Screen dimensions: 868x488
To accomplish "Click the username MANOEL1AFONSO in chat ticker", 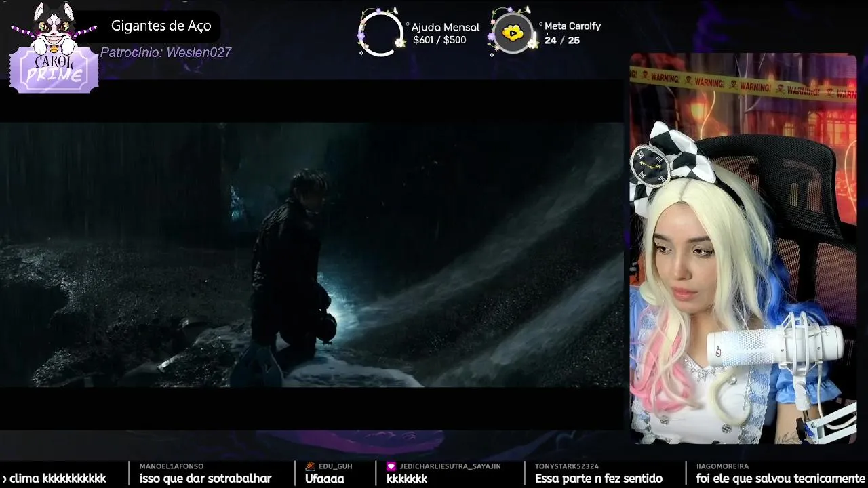I will pos(172,466).
